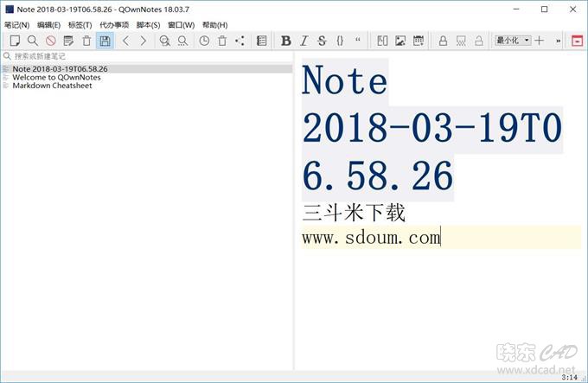Open the 笔记(N) menu

click(17, 25)
